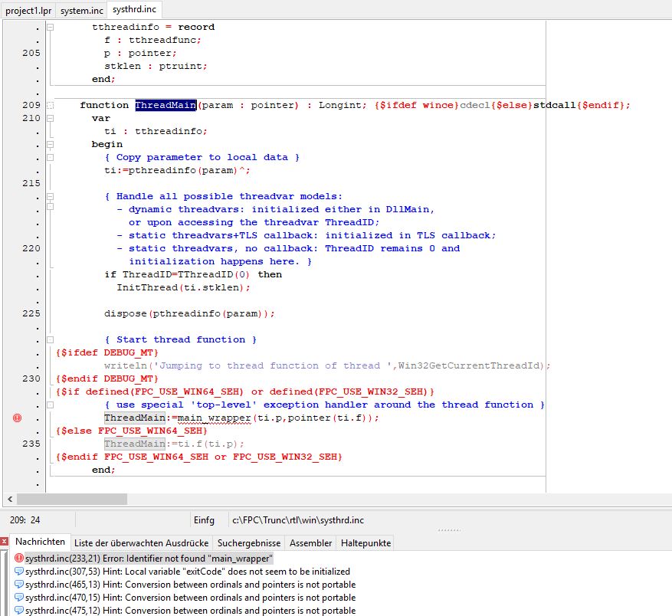Collapse the tthreadinfo record fold
This screenshot has width=672, height=616.
click(x=51, y=27)
